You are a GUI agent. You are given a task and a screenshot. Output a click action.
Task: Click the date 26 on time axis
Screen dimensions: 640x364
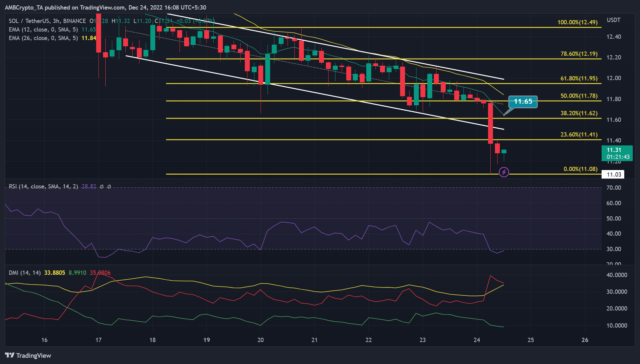tap(585, 340)
